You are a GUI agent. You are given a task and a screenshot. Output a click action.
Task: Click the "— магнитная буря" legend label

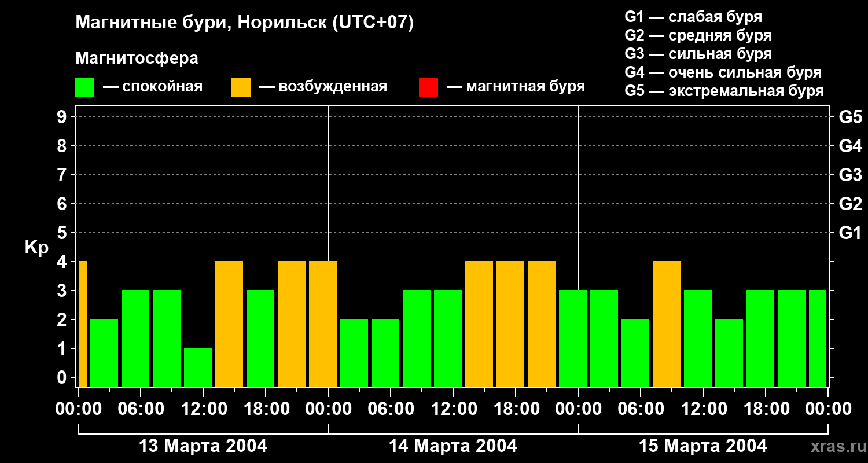pos(516,87)
